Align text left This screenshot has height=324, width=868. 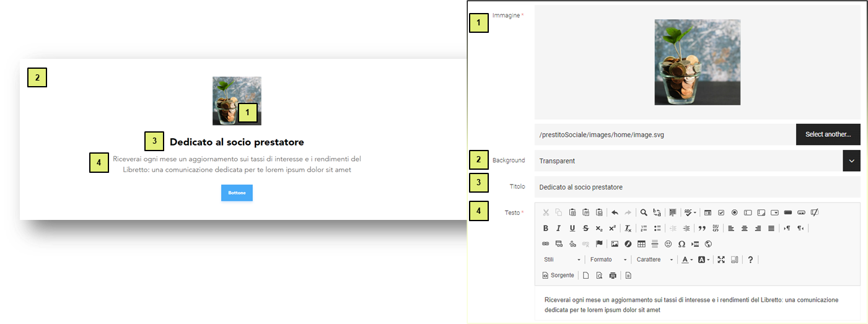coord(731,228)
